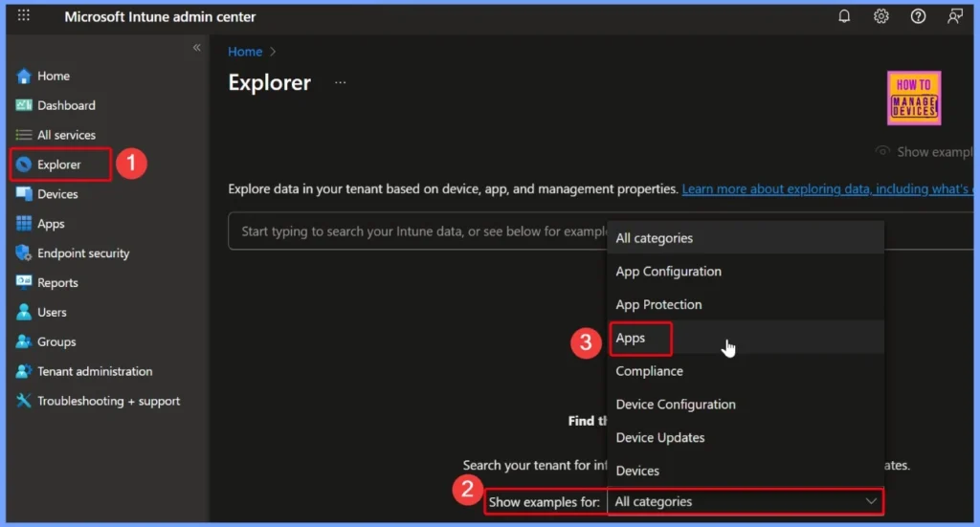The width and height of the screenshot is (980, 527).
Task: Choose App Configuration from the list
Action: pyautogui.click(x=746, y=271)
